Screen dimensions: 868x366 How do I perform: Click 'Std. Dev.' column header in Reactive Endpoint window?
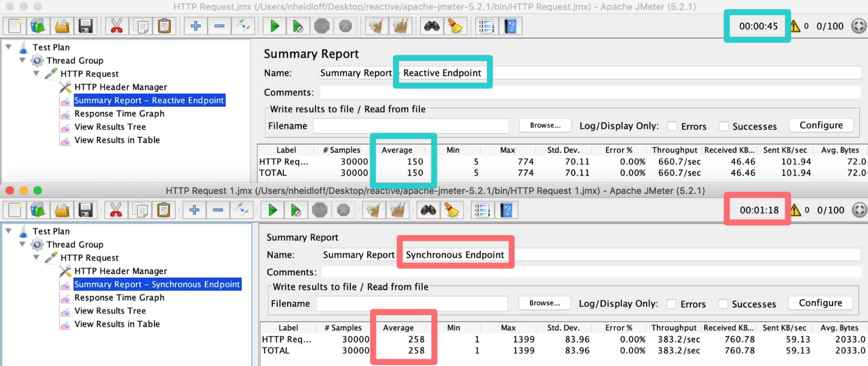(563, 150)
